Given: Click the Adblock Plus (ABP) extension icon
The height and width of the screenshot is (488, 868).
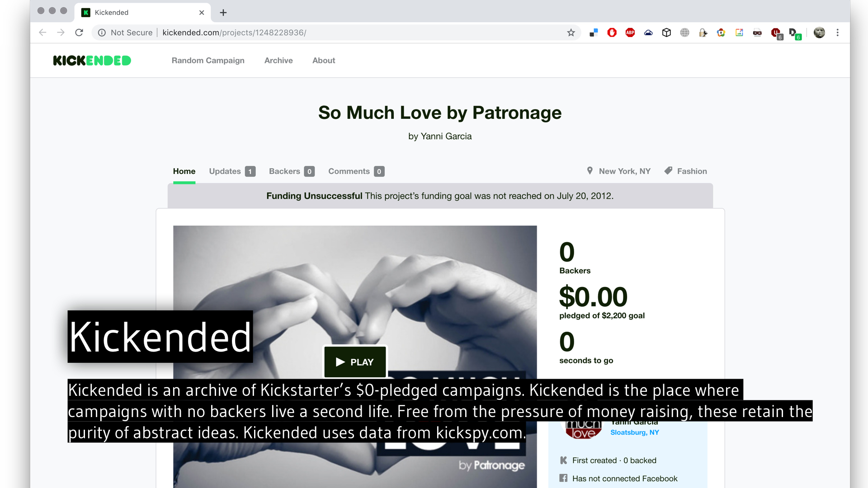Looking at the screenshot, I should [630, 33].
